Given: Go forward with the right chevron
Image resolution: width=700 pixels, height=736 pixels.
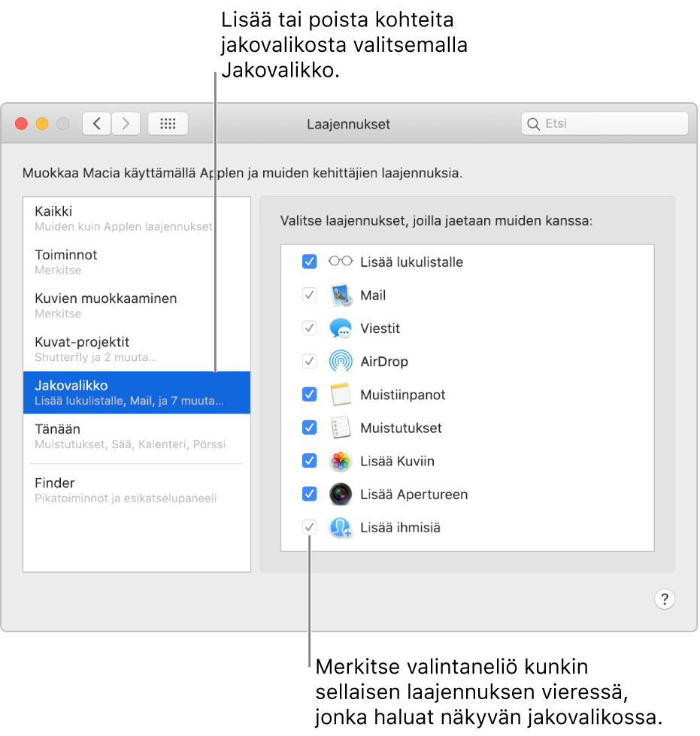Looking at the screenshot, I should [126, 123].
